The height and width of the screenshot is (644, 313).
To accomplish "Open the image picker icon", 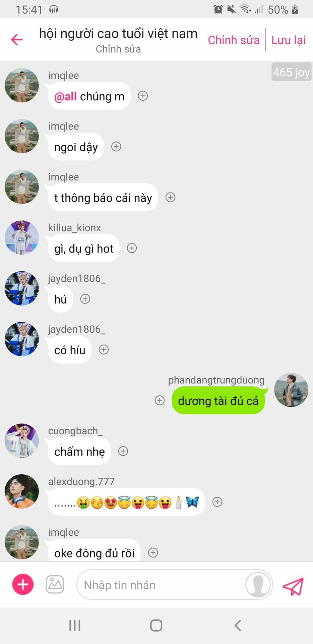I will (55, 585).
